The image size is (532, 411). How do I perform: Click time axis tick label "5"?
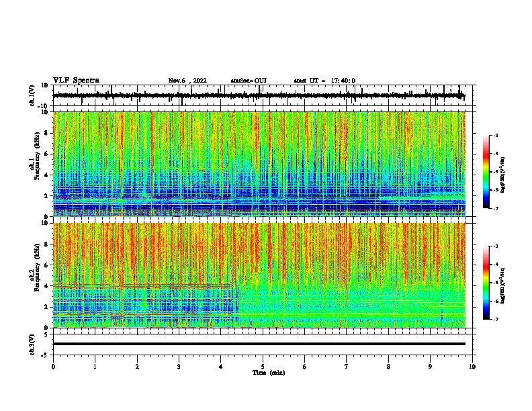(263, 367)
